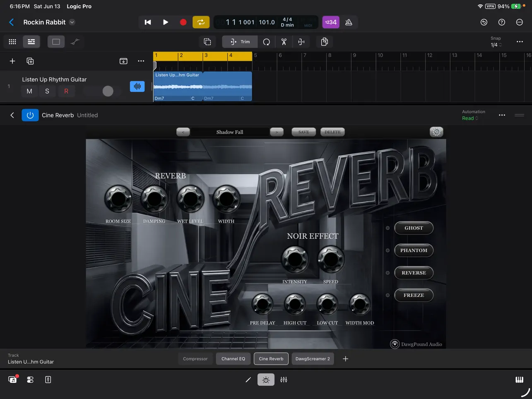Adjust the DAMPING knob

coord(154,199)
